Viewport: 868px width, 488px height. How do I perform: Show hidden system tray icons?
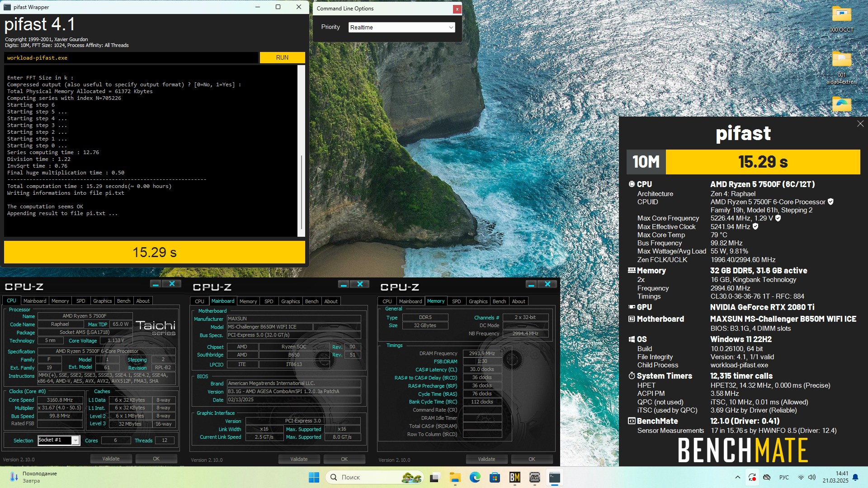pos(737,477)
